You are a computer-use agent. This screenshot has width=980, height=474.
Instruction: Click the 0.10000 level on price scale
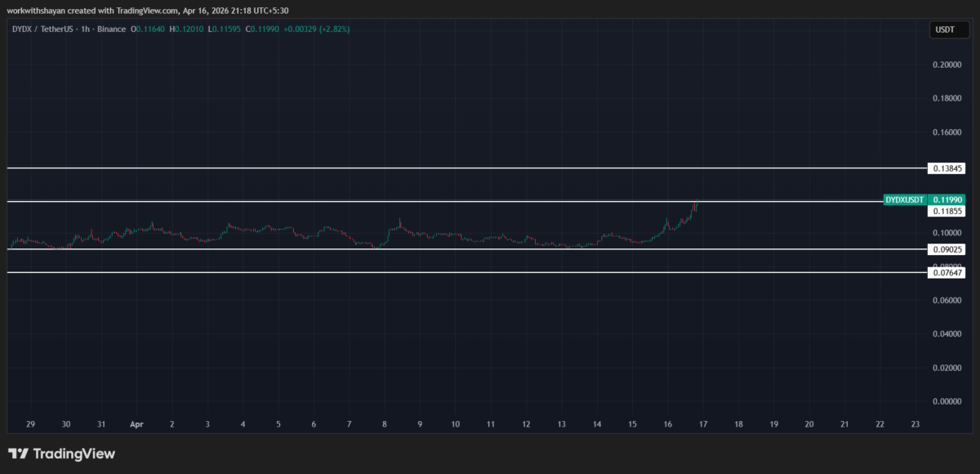point(947,232)
